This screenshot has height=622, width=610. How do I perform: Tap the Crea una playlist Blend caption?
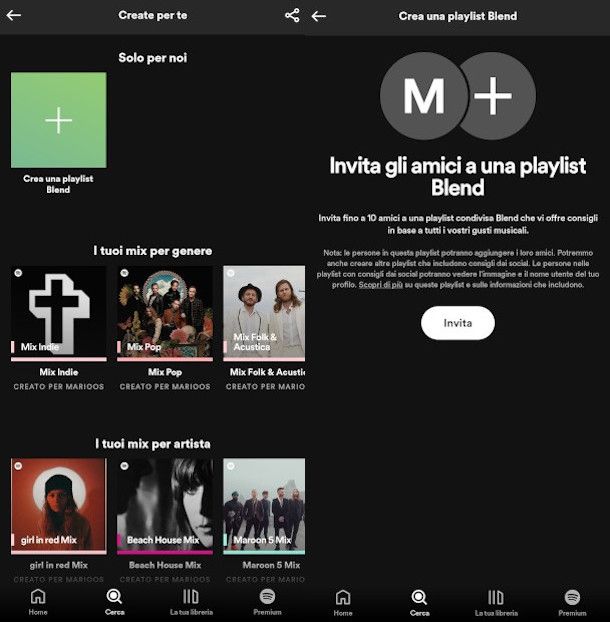pos(58,184)
